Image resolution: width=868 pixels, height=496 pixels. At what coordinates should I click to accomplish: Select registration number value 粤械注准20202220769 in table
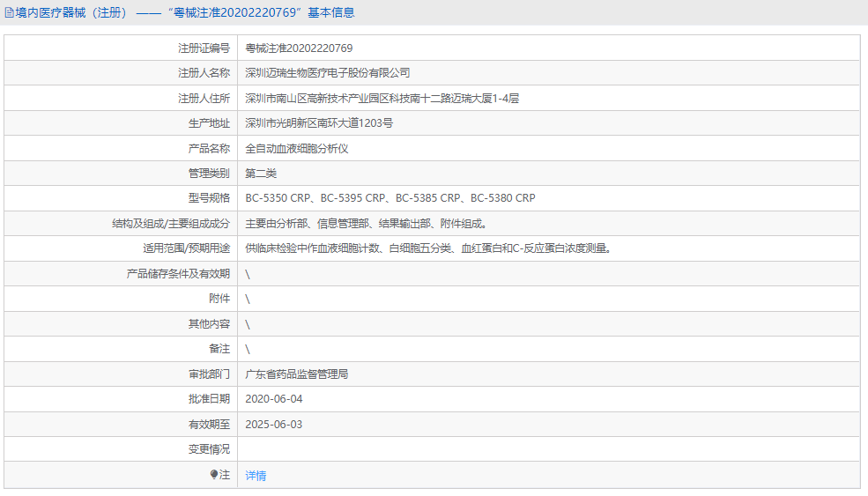pos(299,48)
